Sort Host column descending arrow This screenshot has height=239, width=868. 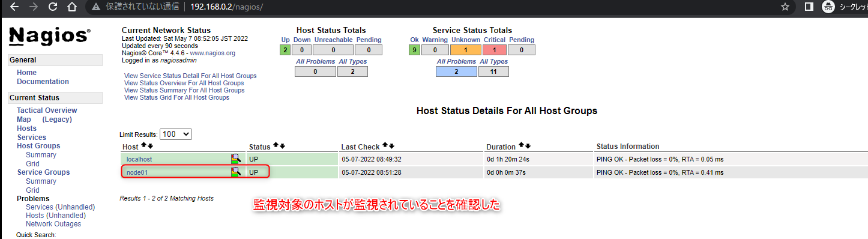click(x=150, y=146)
